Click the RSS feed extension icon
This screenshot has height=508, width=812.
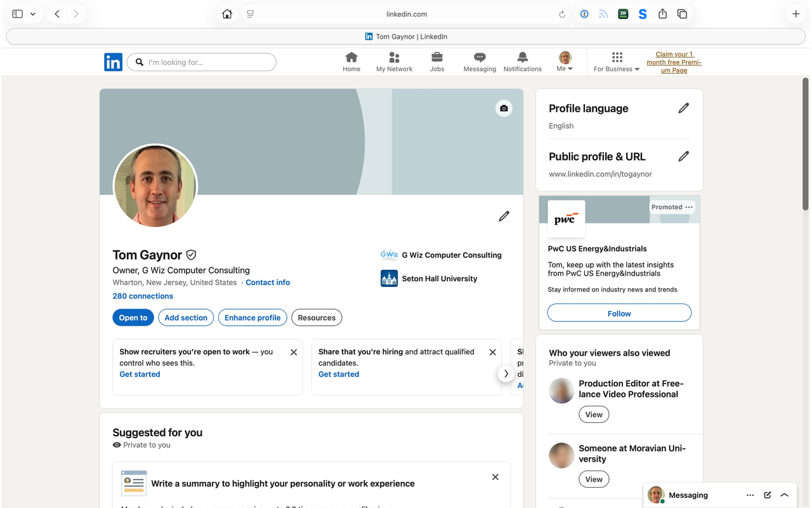click(603, 14)
